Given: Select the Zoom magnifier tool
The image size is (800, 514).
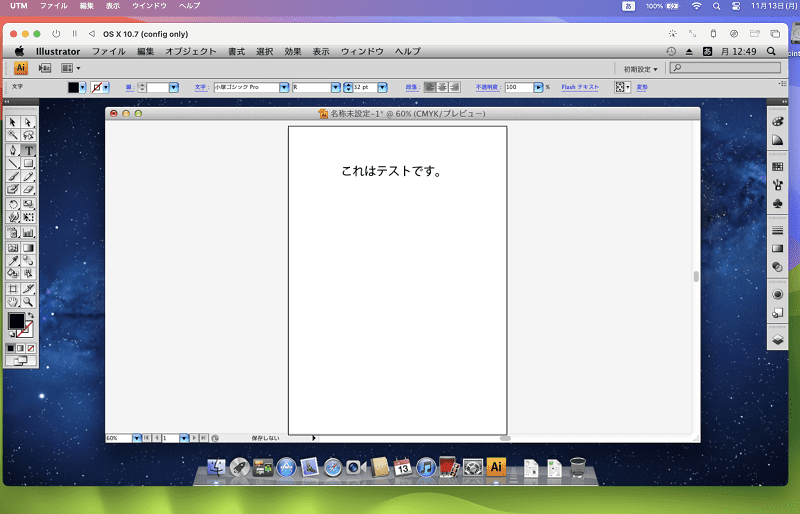Looking at the screenshot, I should tap(28, 302).
